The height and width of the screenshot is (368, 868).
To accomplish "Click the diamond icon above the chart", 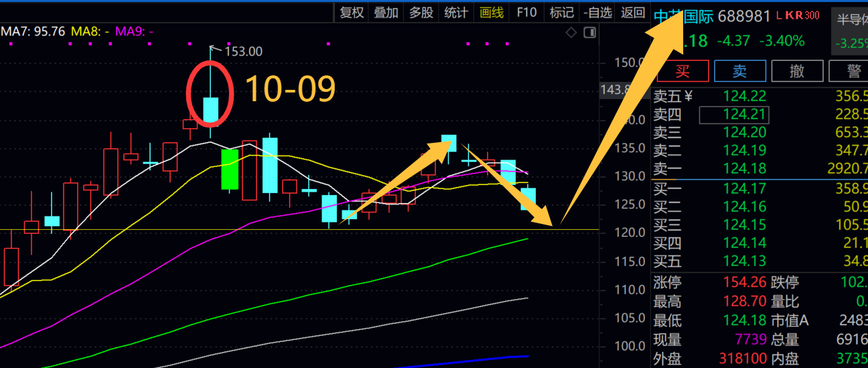I will pos(571,32).
